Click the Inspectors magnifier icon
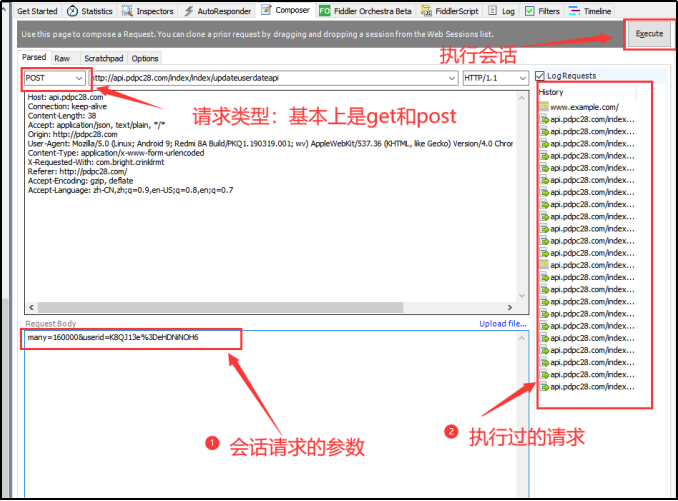The image size is (678, 501). coord(127,11)
